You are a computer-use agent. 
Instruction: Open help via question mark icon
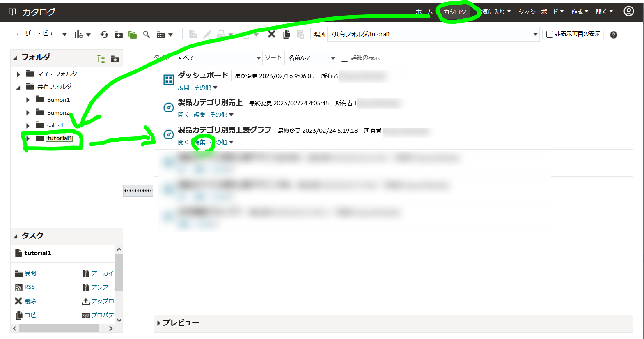click(x=614, y=35)
